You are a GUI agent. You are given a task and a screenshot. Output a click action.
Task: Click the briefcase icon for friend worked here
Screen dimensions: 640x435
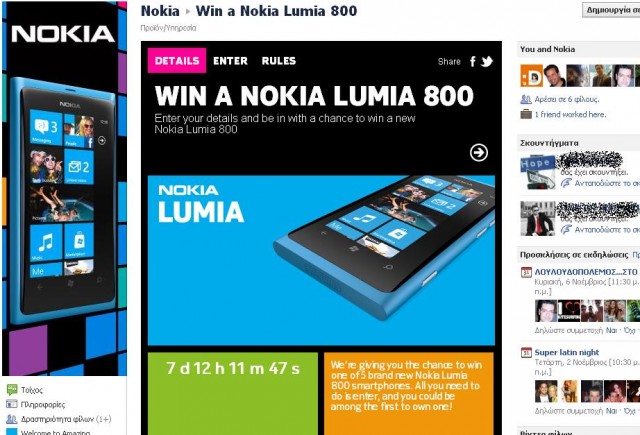[x=526, y=114]
